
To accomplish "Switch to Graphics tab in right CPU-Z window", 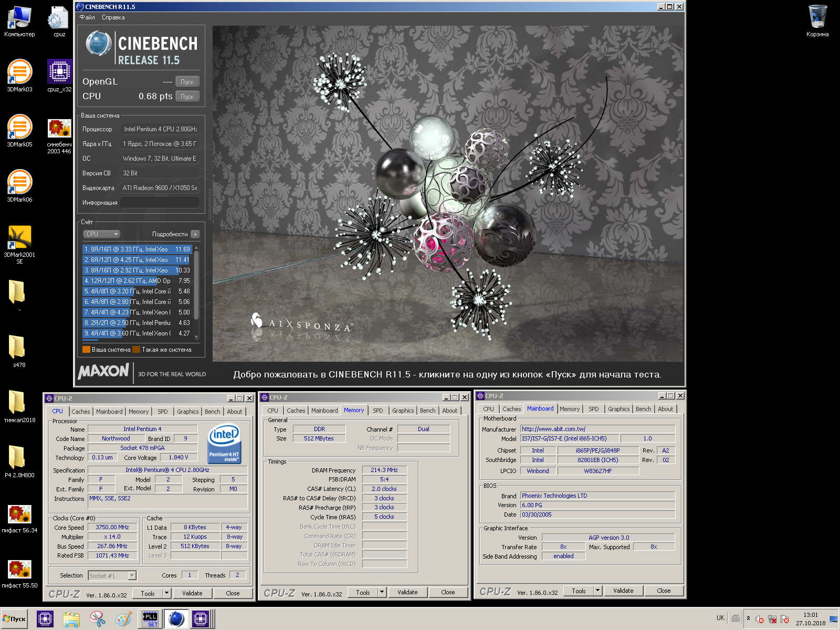I will pyautogui.click(x=619, y=409).
